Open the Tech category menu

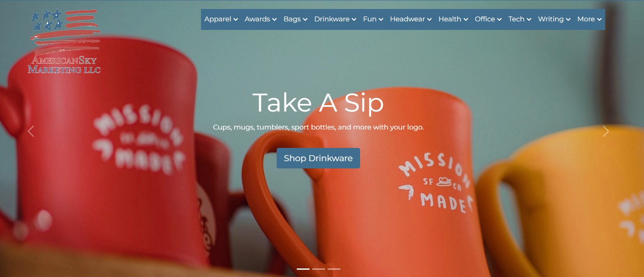coord(520,19)
